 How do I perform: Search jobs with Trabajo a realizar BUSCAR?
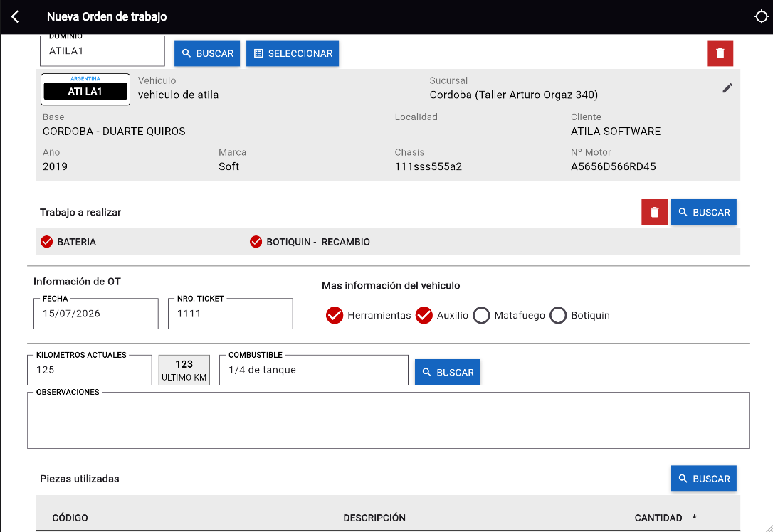pos(703,213)
